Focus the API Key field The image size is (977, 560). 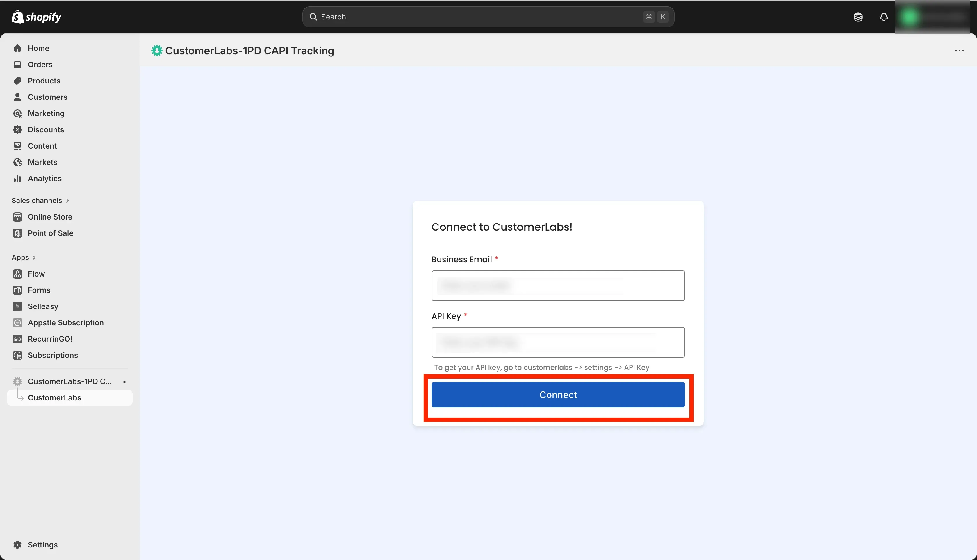pos(558,342)
